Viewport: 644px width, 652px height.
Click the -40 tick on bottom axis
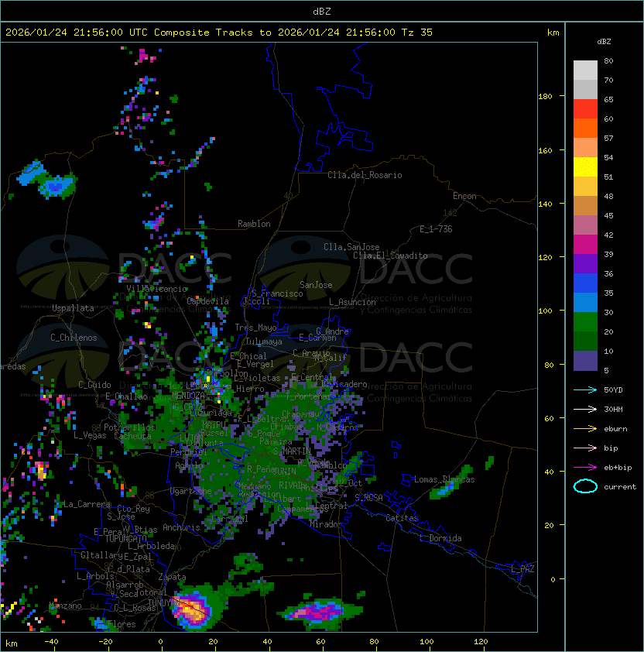point(51,642)
